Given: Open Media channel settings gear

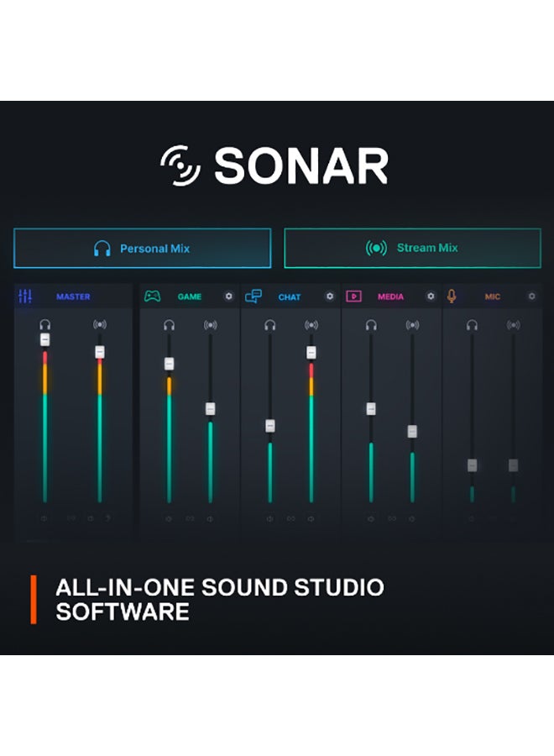Looking at the screenshot, I should (x=431, y=296).
